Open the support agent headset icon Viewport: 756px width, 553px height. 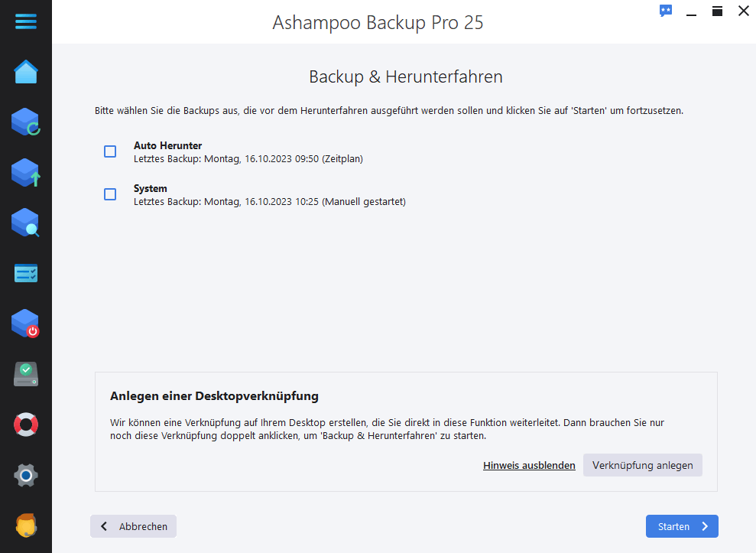(25, 525)
